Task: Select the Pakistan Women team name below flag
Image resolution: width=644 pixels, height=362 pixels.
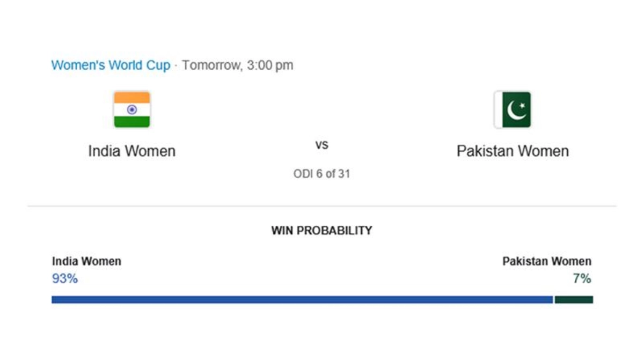Action: [x=513, y=151]
